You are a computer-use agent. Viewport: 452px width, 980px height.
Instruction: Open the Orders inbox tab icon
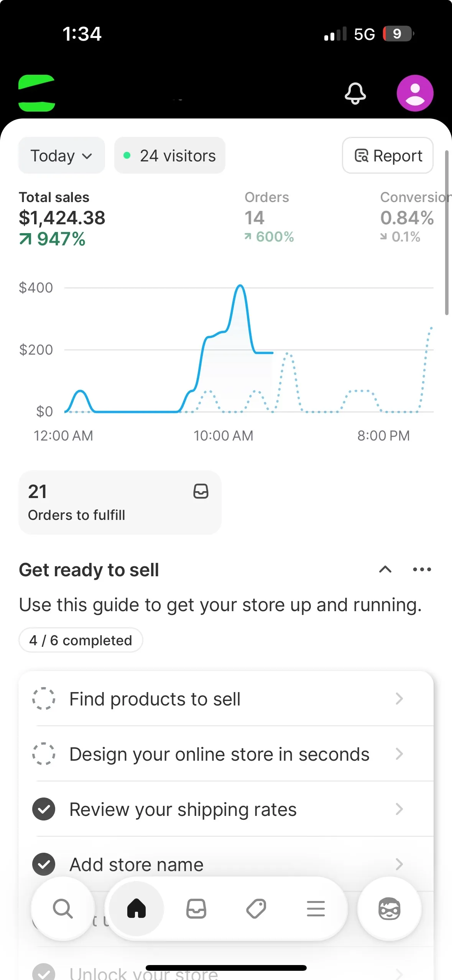pos(196,908)
